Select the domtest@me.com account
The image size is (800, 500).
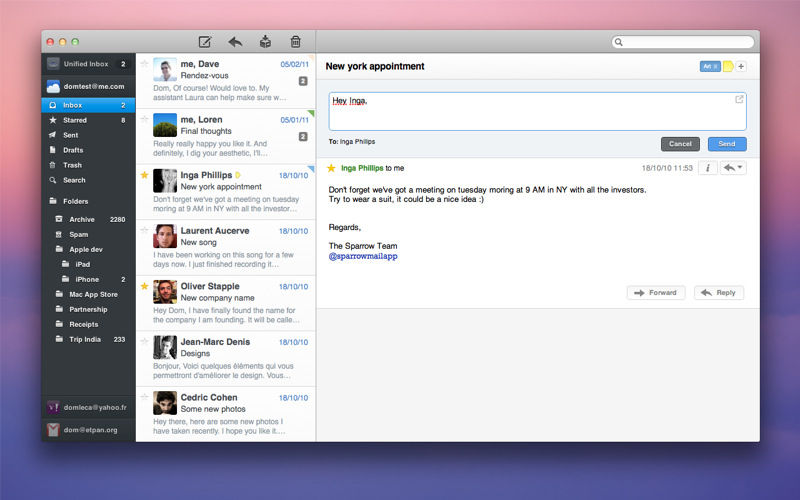[88, 86]
